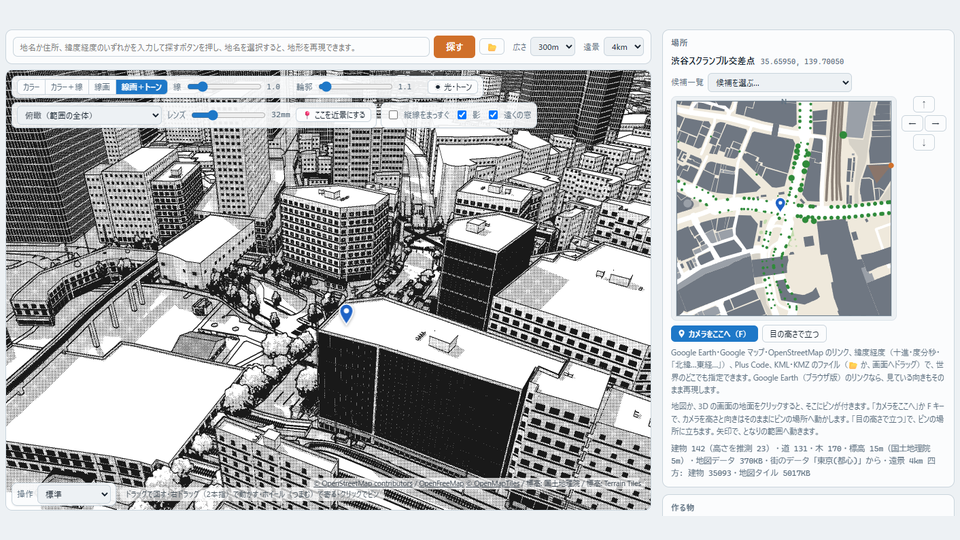This screenshot has height=540, width=960.
Task: Select the 線画 render mode tab
Action: pyautogui.click(x=102, y=87)
